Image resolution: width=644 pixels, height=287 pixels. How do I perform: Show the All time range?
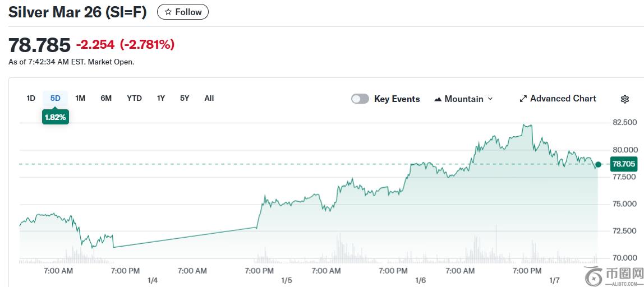(x=209, y=99)
